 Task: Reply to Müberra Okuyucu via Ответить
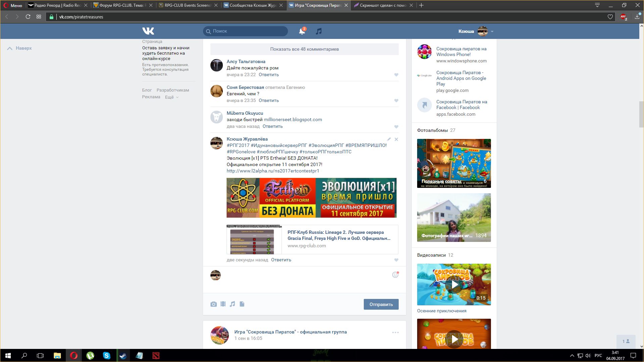point(273,126)
